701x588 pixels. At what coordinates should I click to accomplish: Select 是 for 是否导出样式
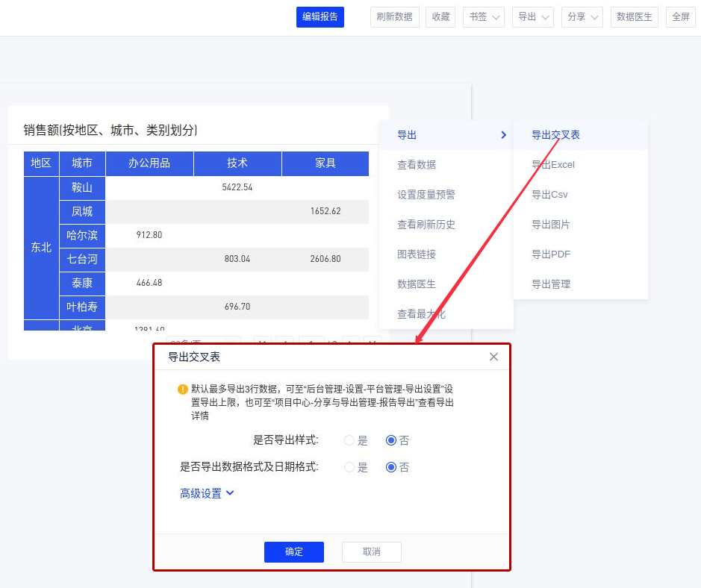[x=349, y=440]
